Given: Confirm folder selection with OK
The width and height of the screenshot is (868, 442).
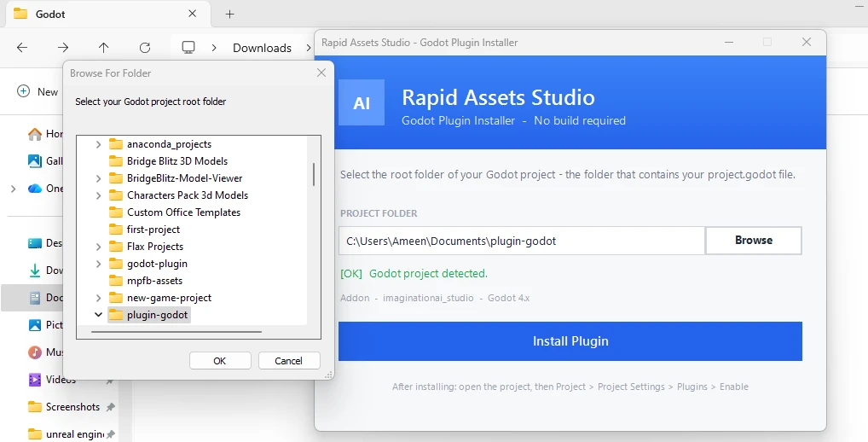Looking at the screenshot, I should tap(220, 361).
